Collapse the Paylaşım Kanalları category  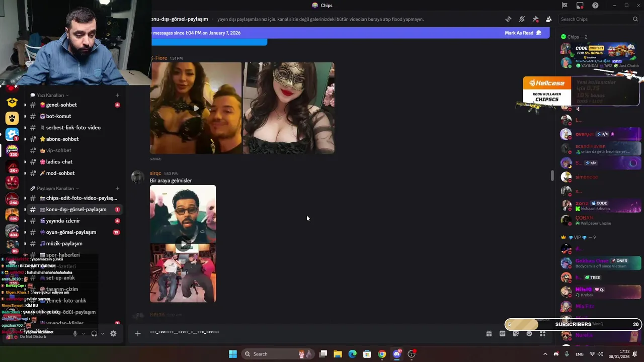pos(55,188)
